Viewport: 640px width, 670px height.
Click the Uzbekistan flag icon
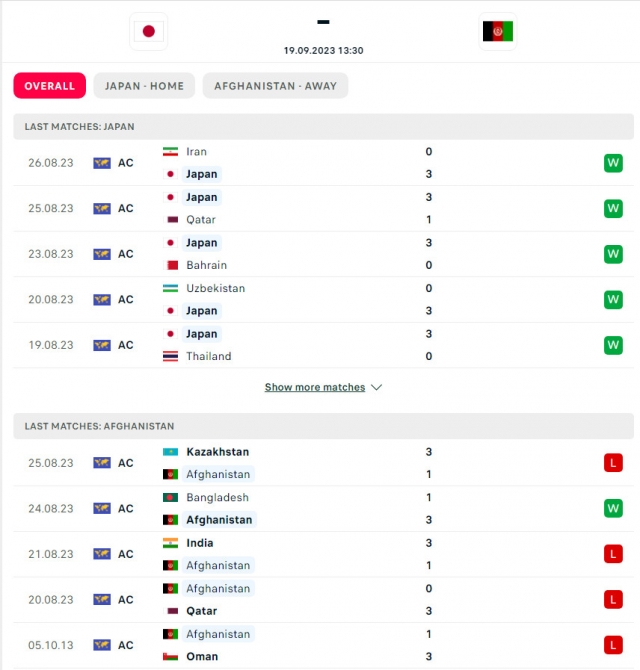[x=170, y=288]
